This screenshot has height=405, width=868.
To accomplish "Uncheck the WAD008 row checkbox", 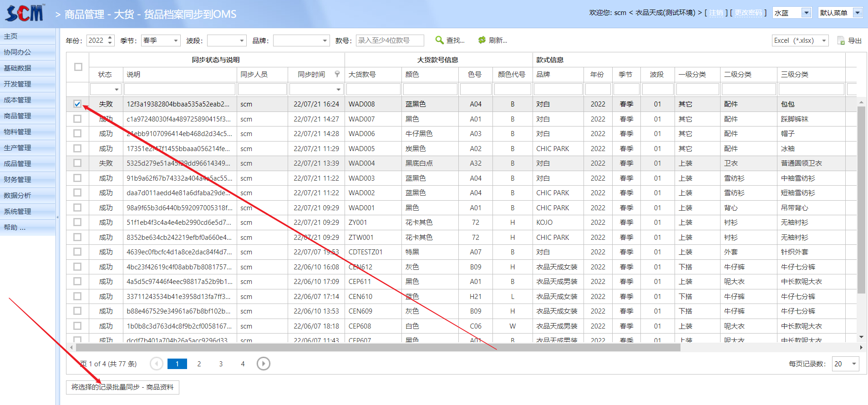I will click(x=77, y=104).
